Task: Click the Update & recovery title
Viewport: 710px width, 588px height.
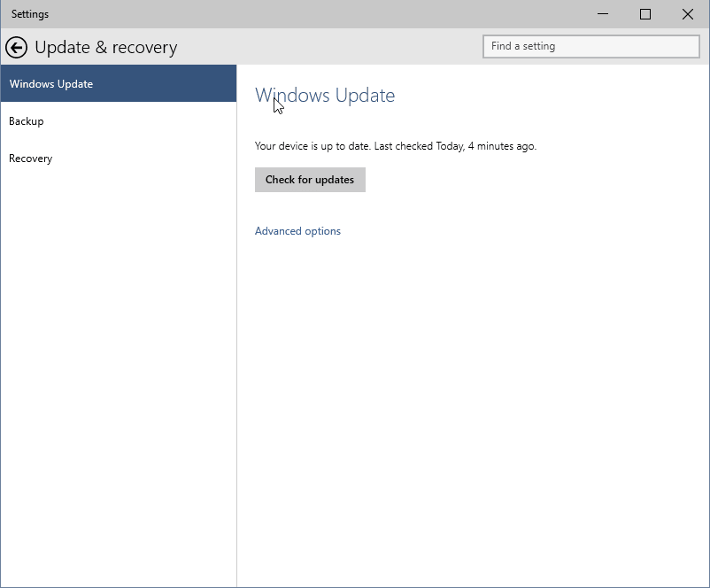Action: click(106, 47)
